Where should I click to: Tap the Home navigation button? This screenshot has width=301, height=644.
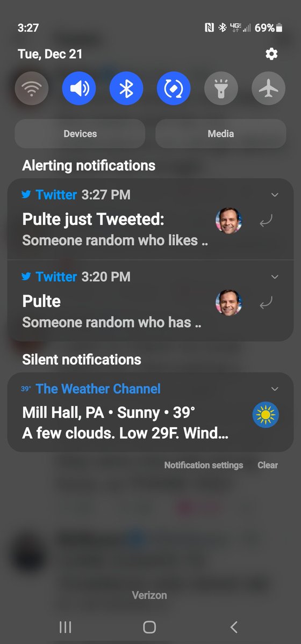(x=149, y=627)
